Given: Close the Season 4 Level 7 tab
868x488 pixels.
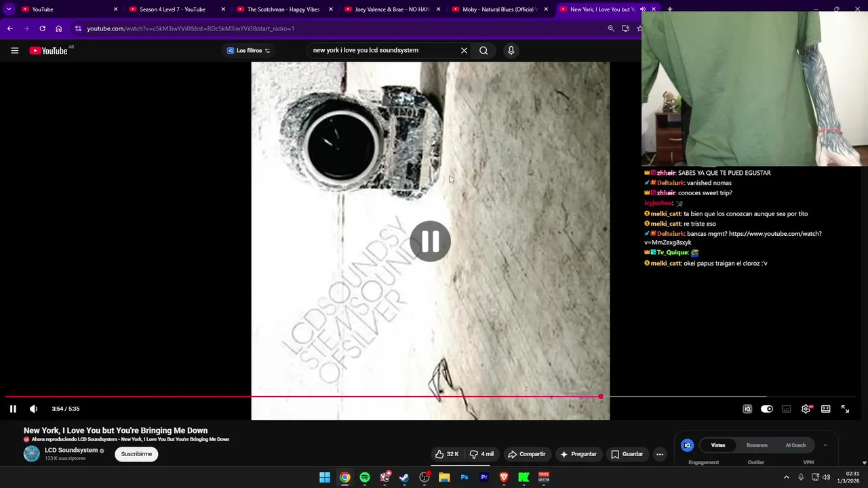Looking at the screenshot, I should point(223,9).
